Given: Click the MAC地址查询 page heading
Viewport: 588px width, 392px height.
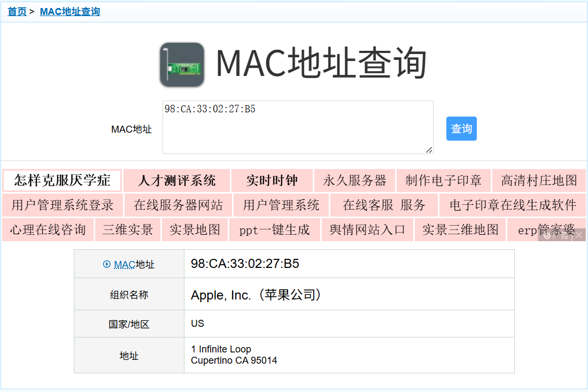Looking at the screenshot, I should tap(321, 63).
